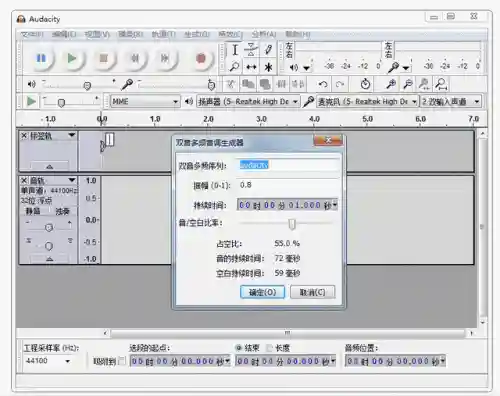Pause playback with the Pause button
The width and height of the screenshot is (500, 396).
point(41,59)
